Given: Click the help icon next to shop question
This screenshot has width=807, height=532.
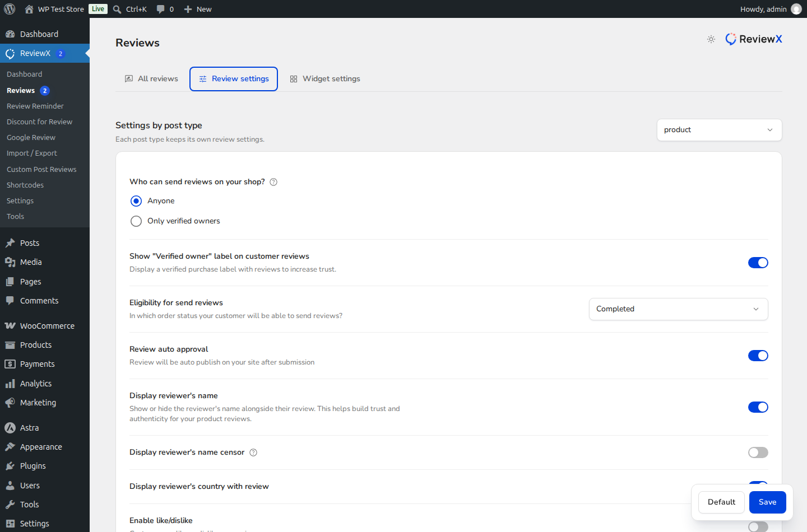Looking at the screenshot, I should [273, 182].
